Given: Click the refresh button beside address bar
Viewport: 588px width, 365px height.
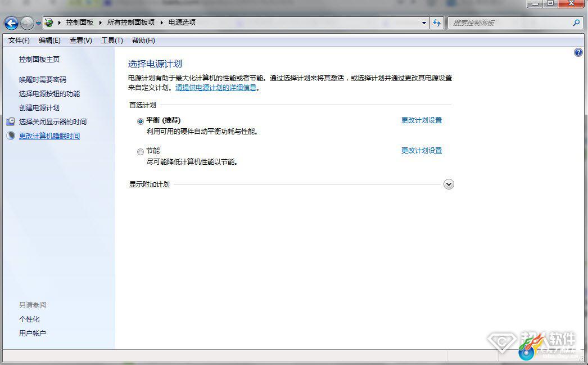Looking at the screenshot, I should point(437,23).
